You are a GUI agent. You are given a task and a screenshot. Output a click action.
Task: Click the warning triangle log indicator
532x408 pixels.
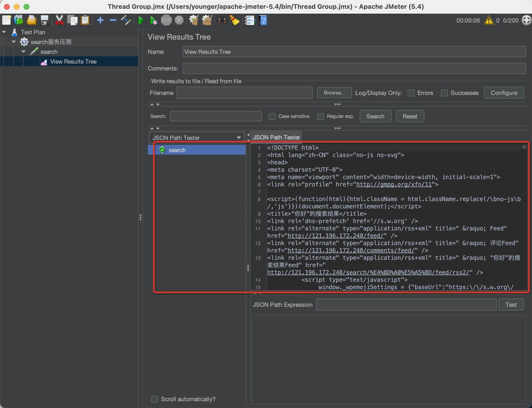pyautogui.click(x=489, y=20)
